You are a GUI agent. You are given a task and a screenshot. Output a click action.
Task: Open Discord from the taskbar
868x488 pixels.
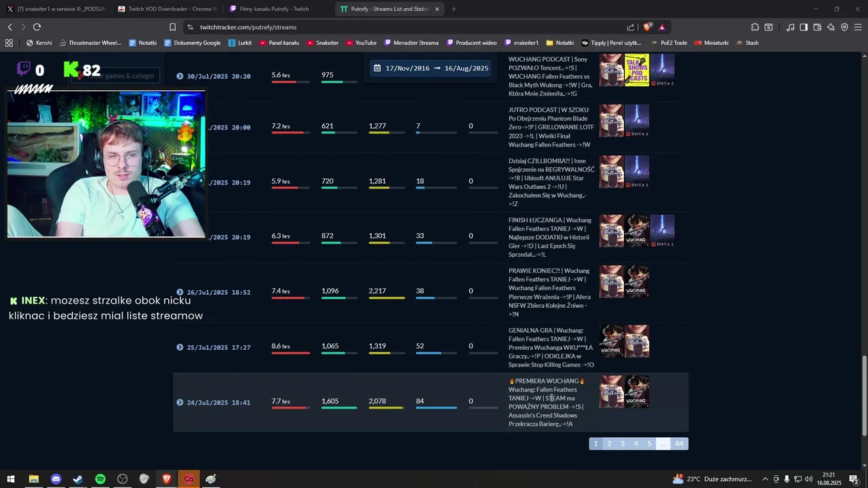click(x=56, y=479)
